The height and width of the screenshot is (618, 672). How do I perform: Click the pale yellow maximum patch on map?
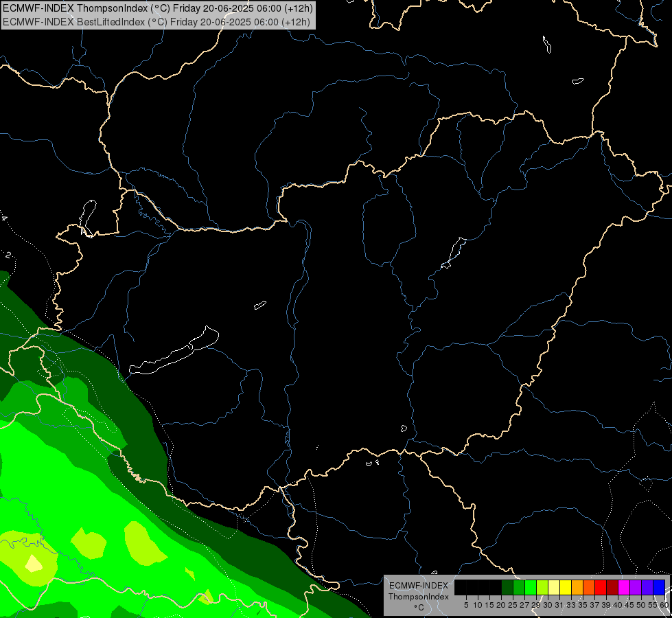(34, 564)
